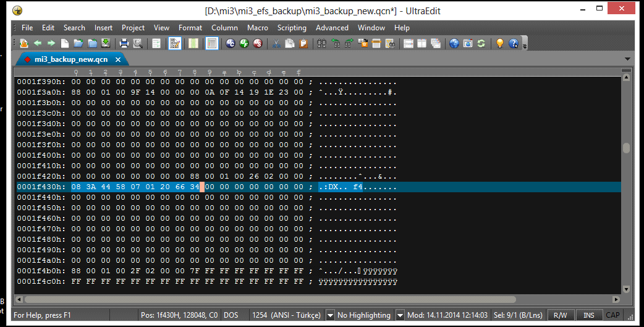Screen dimensions: 644x327
Task: Expand the open files tab list arrow
Action: (627, 59)
